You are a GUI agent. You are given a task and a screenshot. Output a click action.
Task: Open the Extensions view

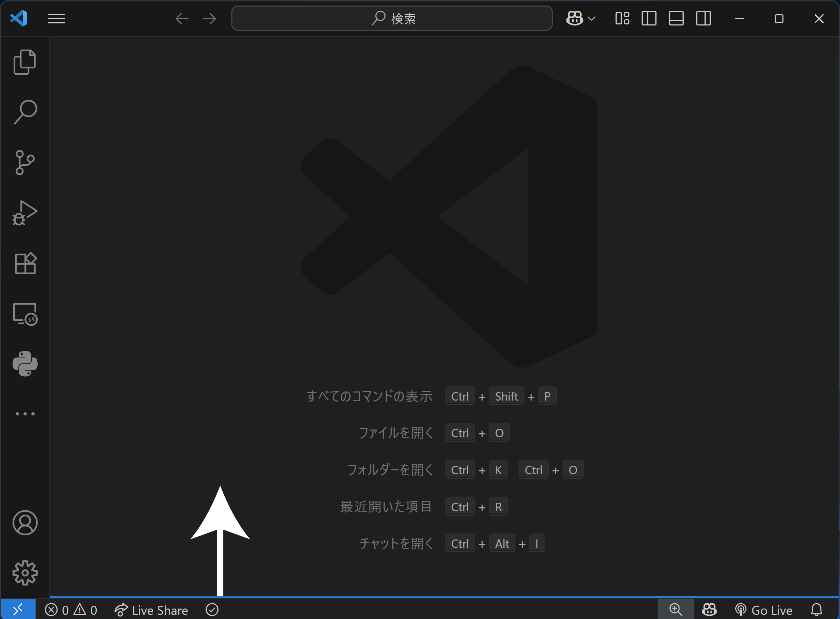coord(25,263)
